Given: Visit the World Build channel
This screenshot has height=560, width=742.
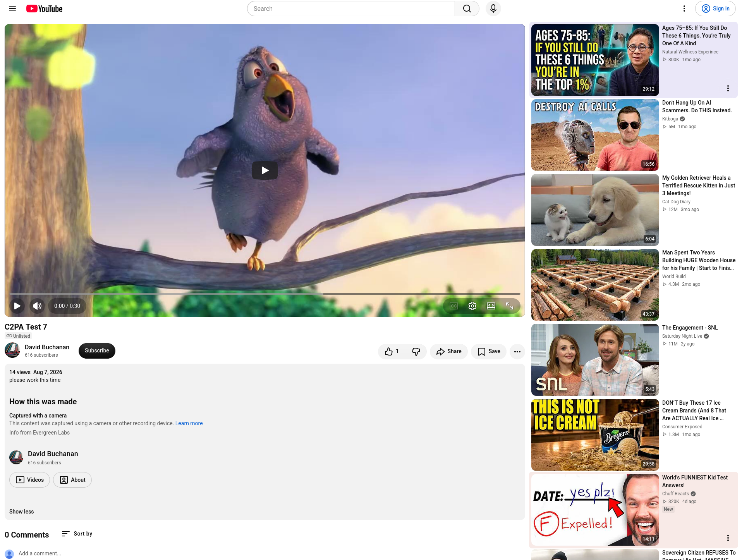Looking at the screenshot, I should [x=674, y=277].
